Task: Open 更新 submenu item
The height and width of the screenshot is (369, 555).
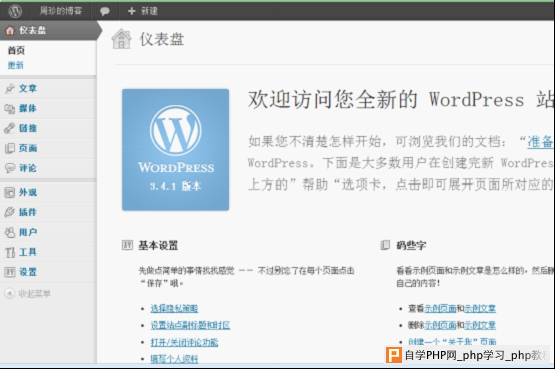Action: tap(16, 65)
